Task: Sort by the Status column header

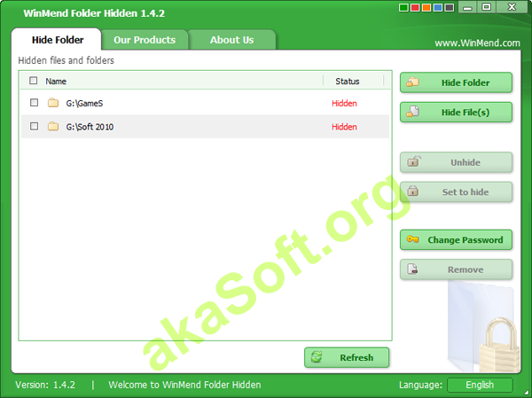Action: pyautogui.click(x=347, y=81)
